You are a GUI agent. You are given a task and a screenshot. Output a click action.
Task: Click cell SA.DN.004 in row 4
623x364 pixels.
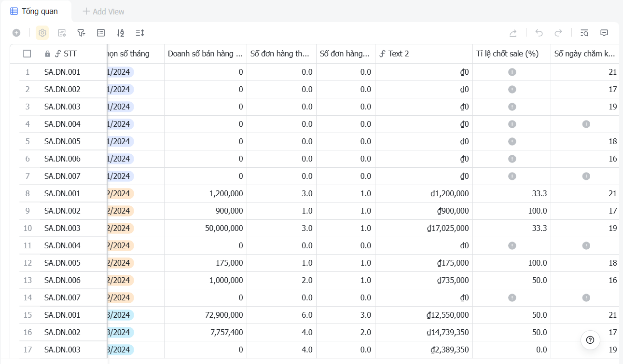point(73,124)
